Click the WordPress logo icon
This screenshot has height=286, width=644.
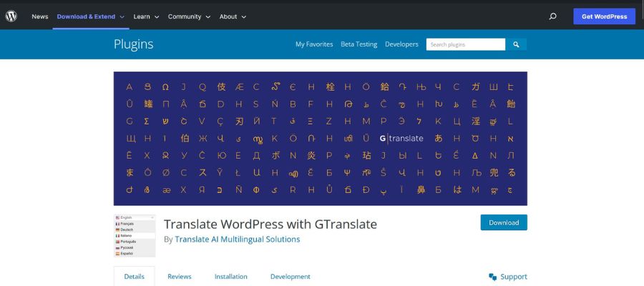pos(11,16)
